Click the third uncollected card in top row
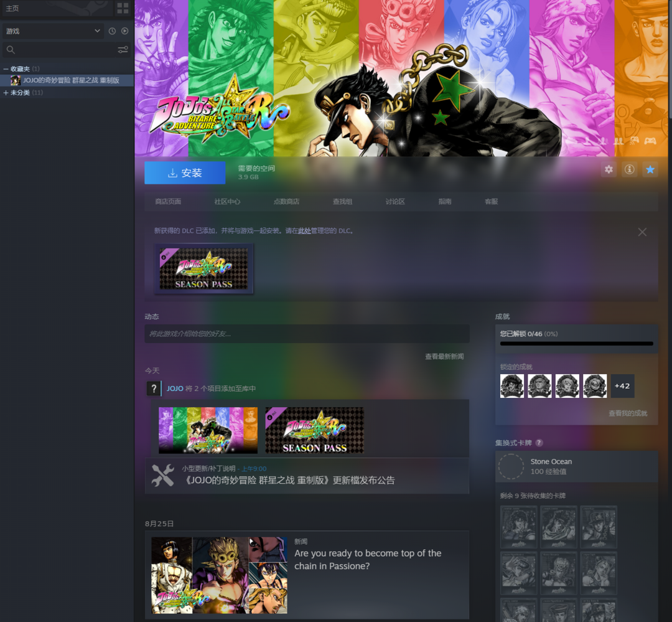Screen dimensions: 672x622 pyautogui.click(x=599, y=527)
